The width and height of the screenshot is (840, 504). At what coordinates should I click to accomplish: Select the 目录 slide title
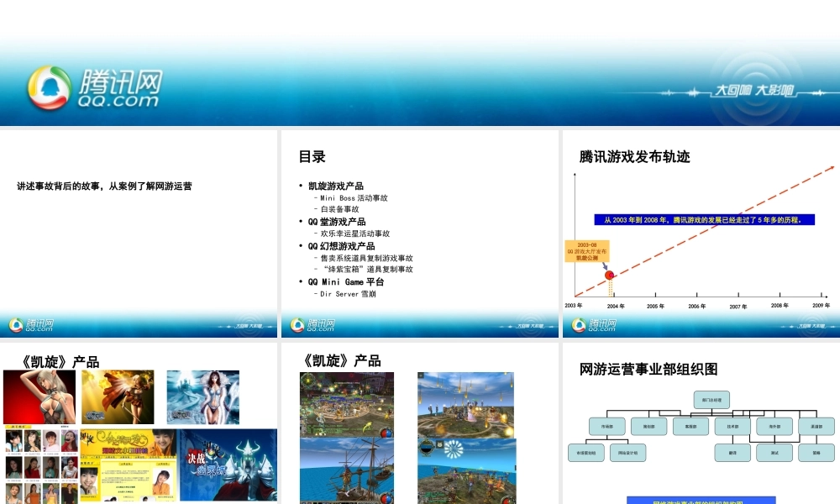point(312,156)
